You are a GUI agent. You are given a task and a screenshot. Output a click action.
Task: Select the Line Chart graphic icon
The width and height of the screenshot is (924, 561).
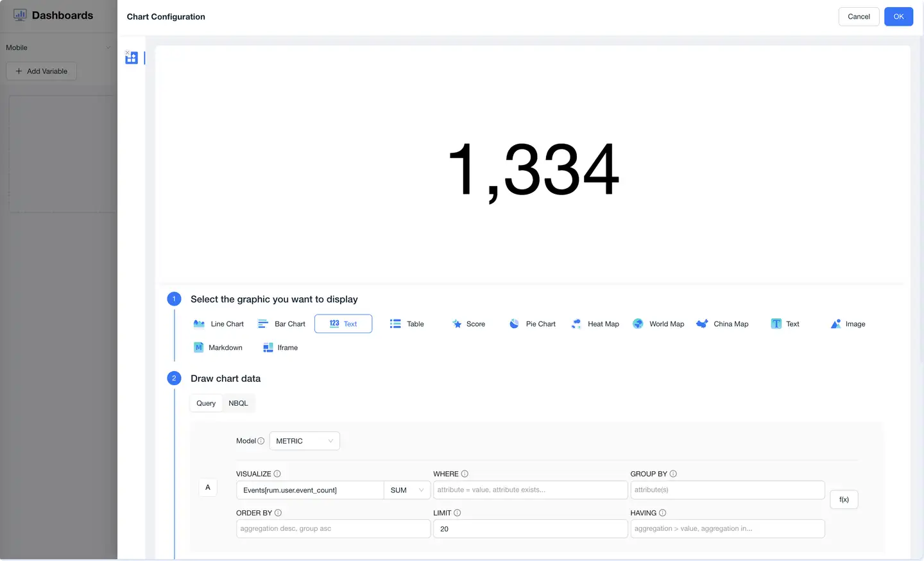point(199,324)
